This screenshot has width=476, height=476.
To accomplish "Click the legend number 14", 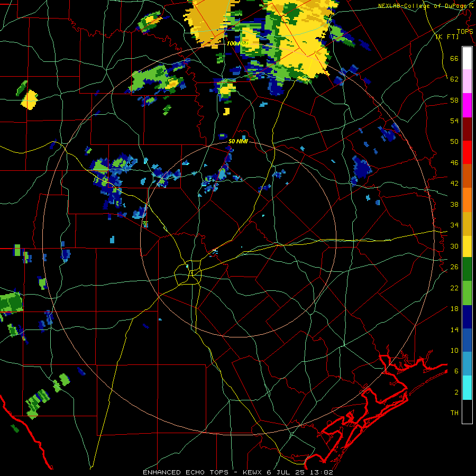I will pos(454,329).
